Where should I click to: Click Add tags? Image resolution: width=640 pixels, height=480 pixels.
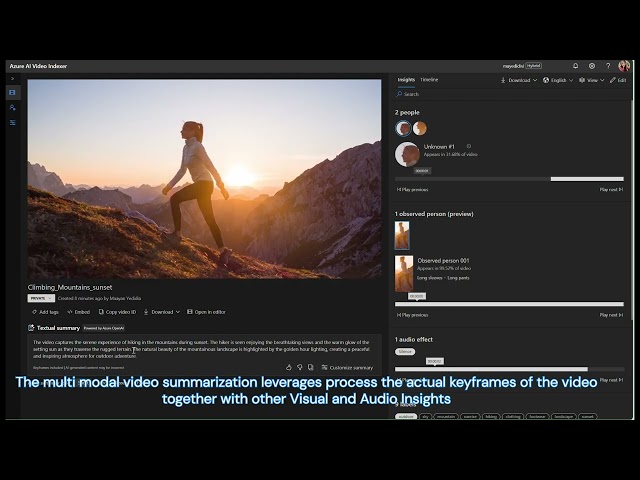(45, 312)
